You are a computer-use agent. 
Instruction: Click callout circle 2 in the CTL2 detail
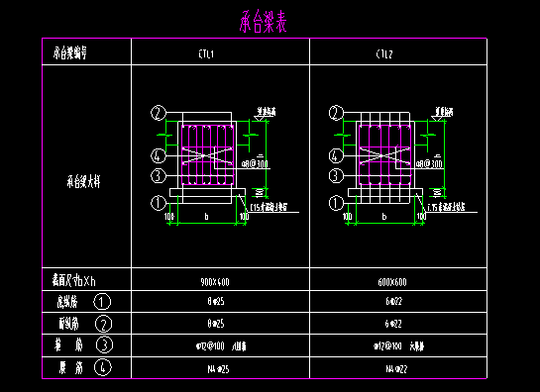(x=336, y=113)
